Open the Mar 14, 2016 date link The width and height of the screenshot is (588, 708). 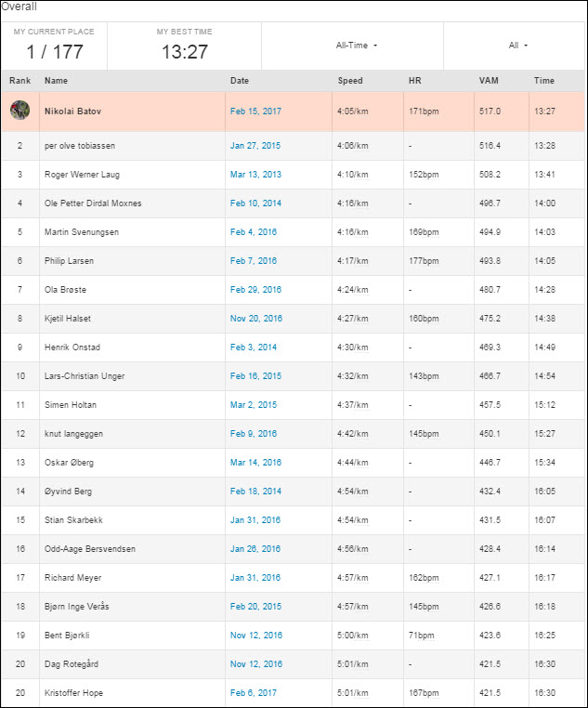coord(255,463)
